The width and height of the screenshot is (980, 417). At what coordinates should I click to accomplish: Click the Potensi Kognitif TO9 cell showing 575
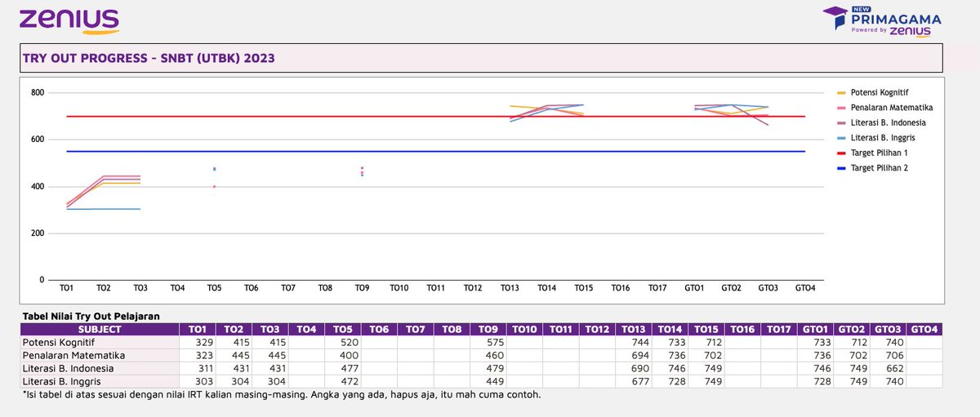click(488, 343)
